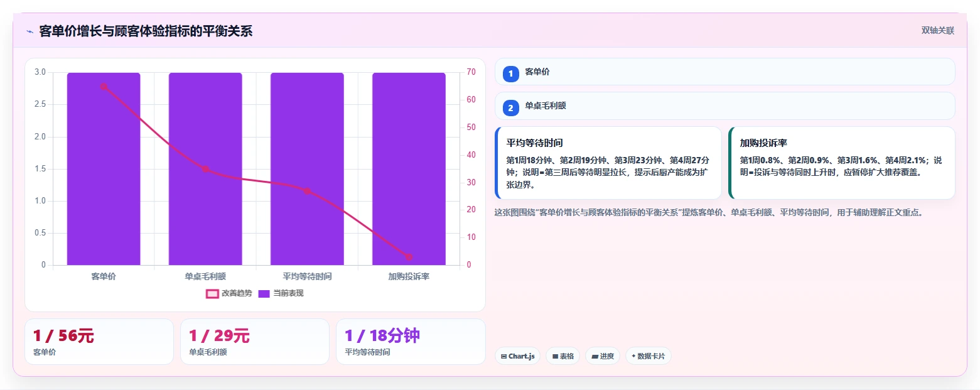The width and height of the screenshot is (980, 390).
Task: Select the 表格 chip
Action: point(563,356)
